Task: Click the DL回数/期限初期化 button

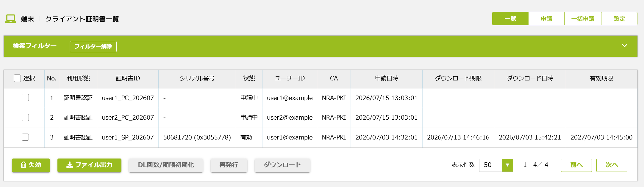Action: (x=166, y=165)
